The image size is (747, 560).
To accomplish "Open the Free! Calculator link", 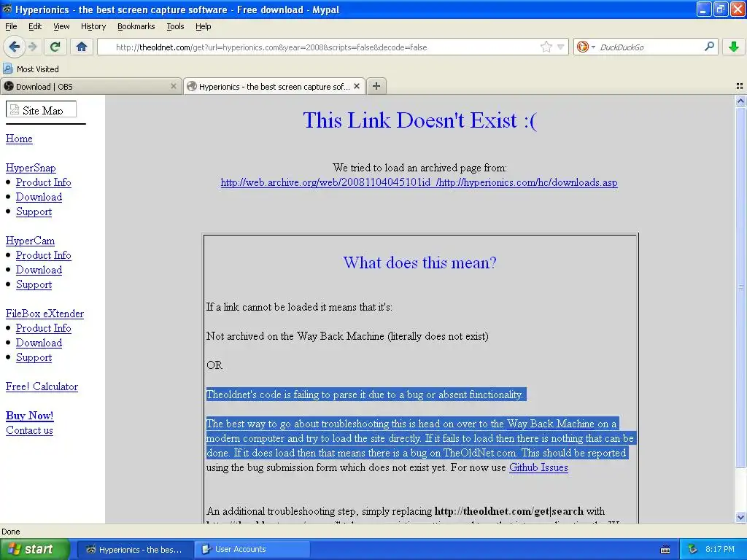I will click(42, 386).
